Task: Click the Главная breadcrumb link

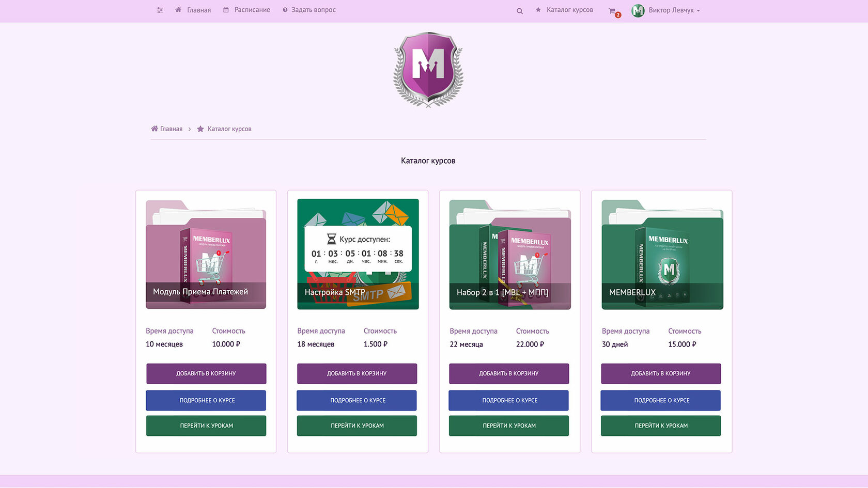Action: click(171, 129)
